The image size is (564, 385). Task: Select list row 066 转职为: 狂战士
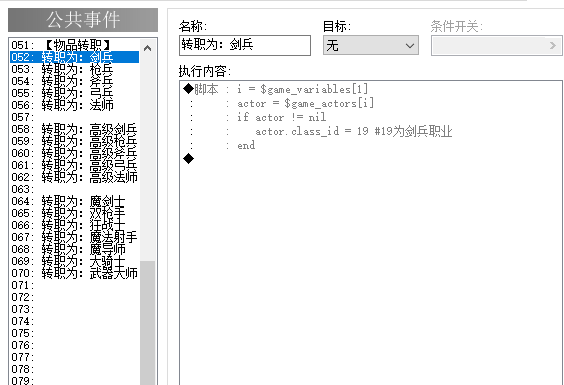pyautogui.click(x=74, y=225)
